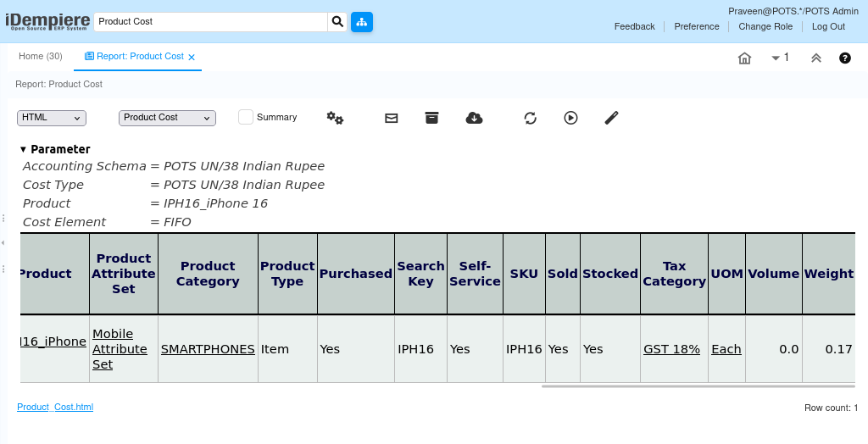
Task: Click Sold column header
Action: coord(563,274)
